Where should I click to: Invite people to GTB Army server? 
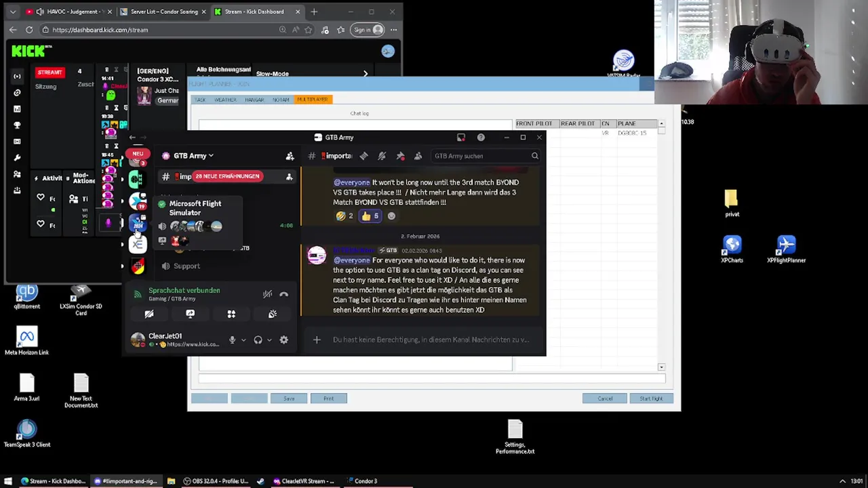[x=290, y=156]
